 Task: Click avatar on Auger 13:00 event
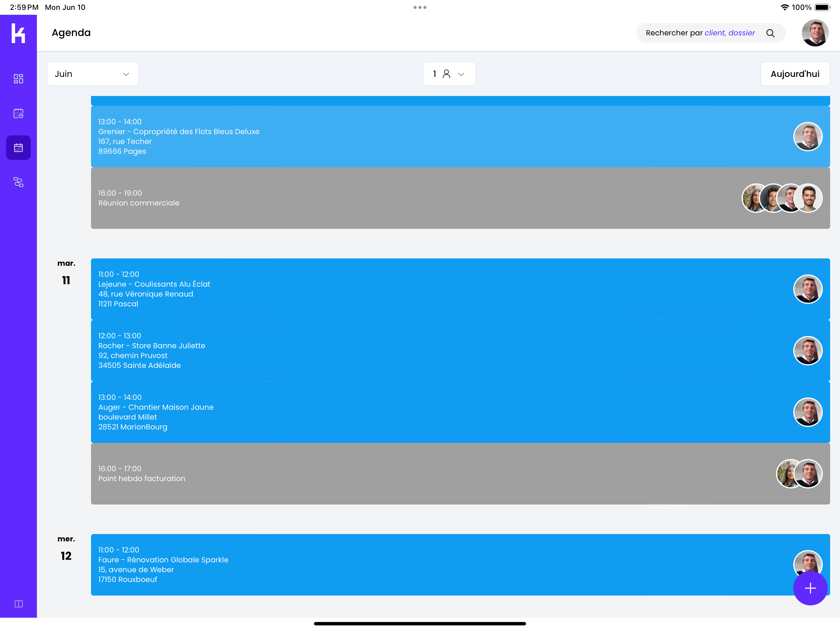click(x=808, y=412)
